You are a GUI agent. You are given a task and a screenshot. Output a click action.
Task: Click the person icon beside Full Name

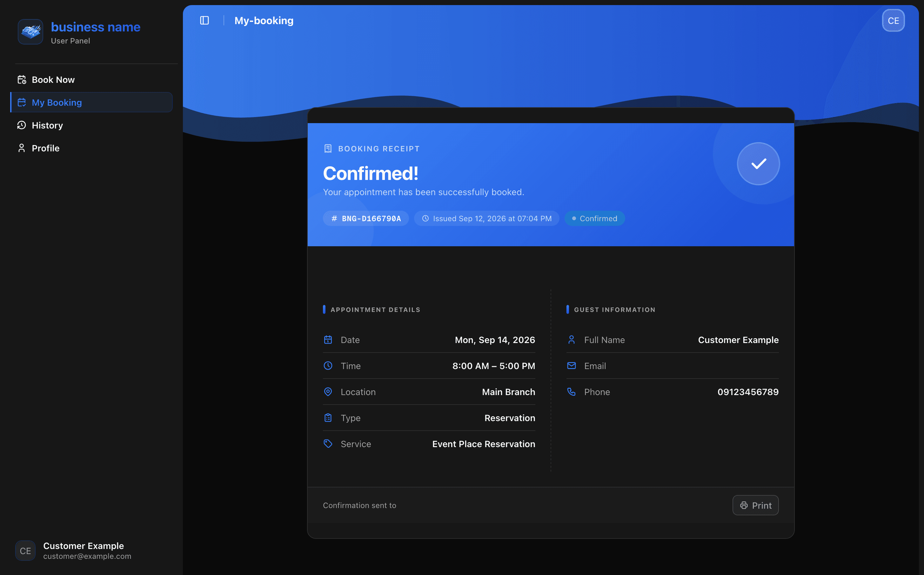[x=571, y=340]
